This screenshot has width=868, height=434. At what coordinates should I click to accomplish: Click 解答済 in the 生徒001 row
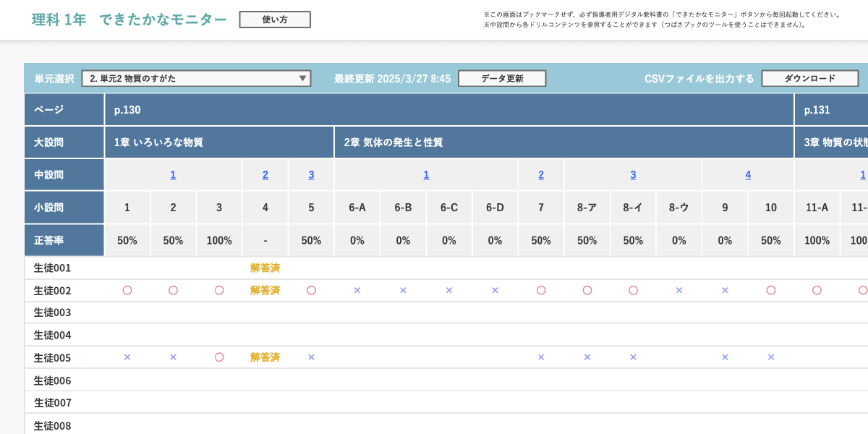point(265,268)
